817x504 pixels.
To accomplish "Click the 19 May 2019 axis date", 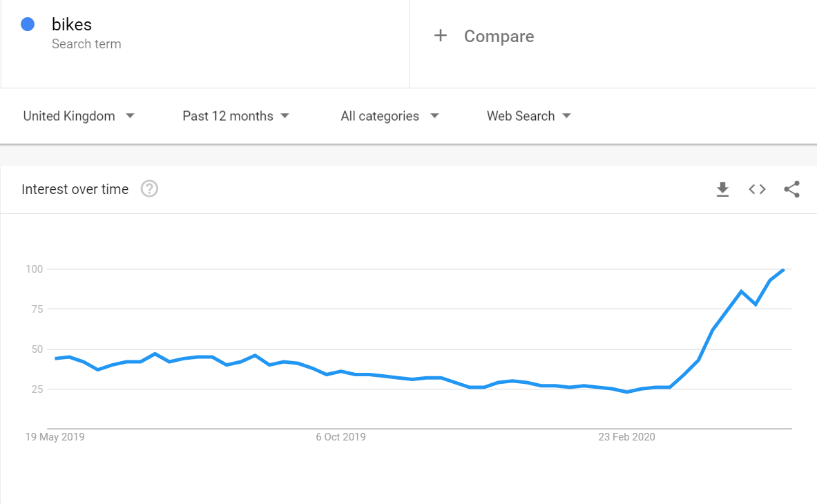I will click(x=55, y=437).
